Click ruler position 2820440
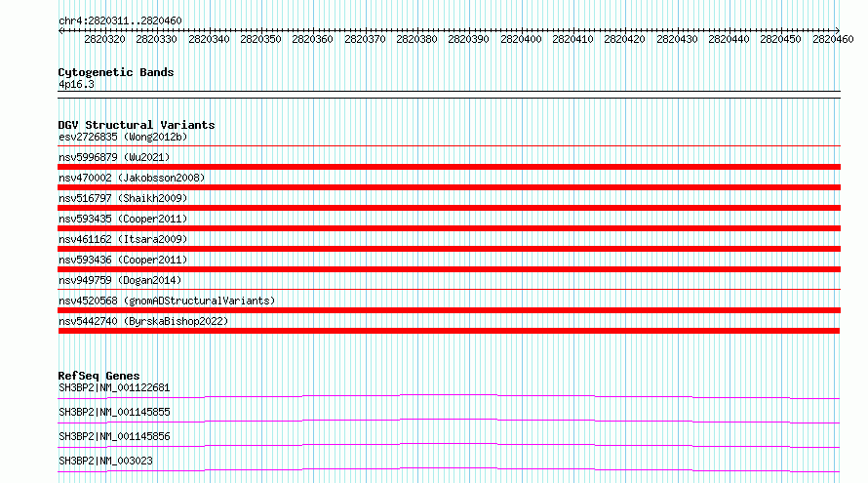Viewport: 868px width, 483px height. [730, 39]
